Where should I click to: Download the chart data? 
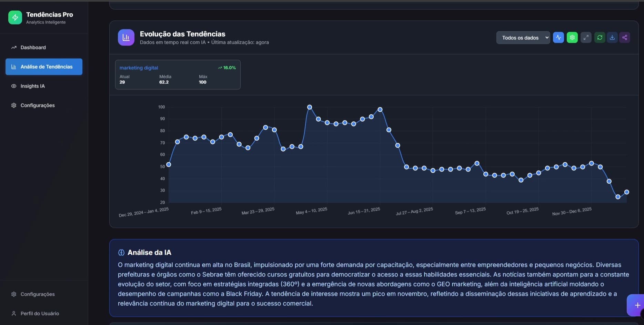point(612,37)
